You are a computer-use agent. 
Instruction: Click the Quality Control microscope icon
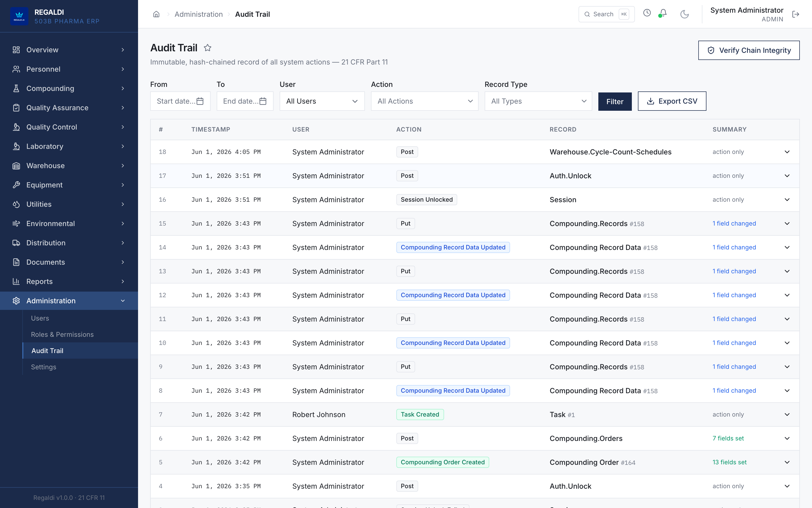coord(16,127)
